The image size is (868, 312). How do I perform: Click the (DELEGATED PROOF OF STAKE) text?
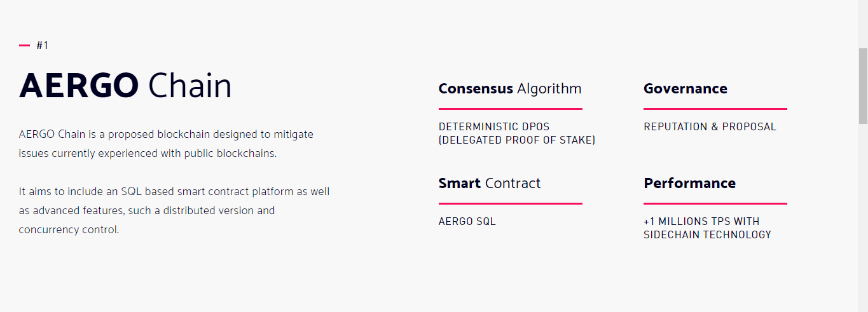pyautogui.click(x=516, y=140)
